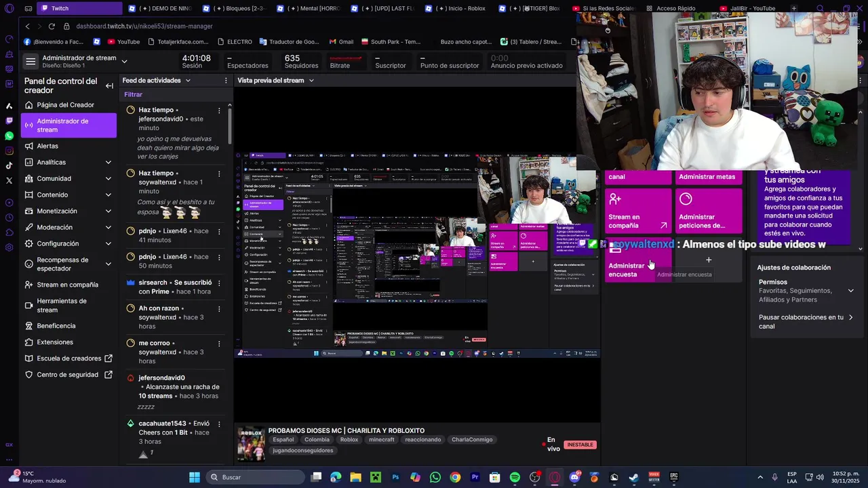Viewport: 868px width, 488px height.
Task: Open options for pdnjo 50 minutos entry
Action: pos(218,257)
